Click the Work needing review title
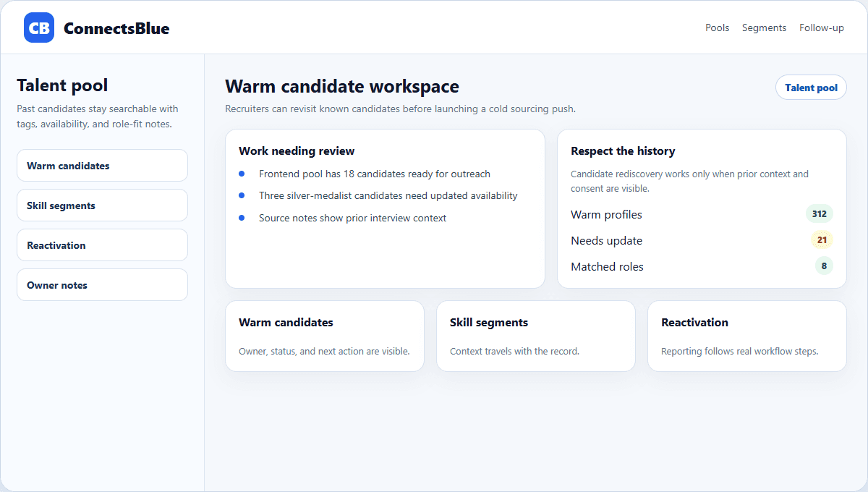The height and width of the screenshot is (492, 868). pyautogui.click(x=297, y=151)
